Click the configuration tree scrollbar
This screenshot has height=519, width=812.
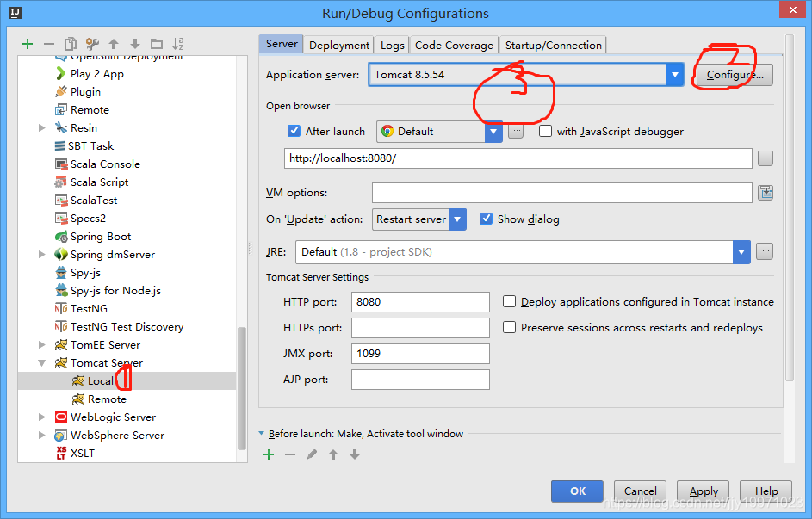point(241,388)
